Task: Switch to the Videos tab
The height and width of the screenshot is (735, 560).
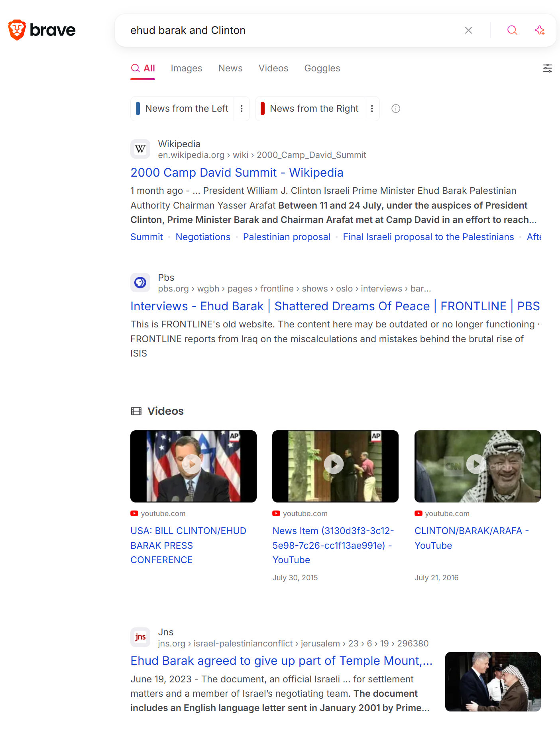Action: pos(273,69)
